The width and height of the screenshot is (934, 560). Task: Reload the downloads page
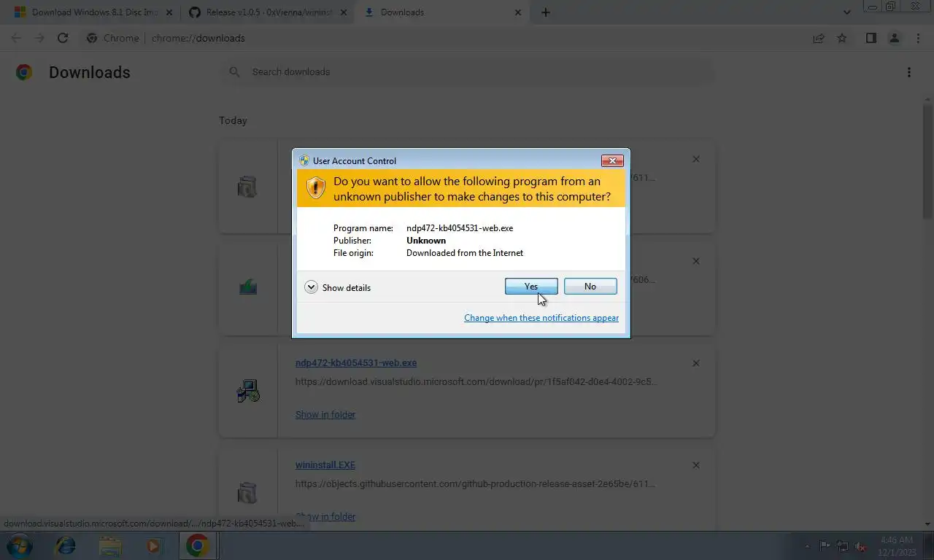63,38
